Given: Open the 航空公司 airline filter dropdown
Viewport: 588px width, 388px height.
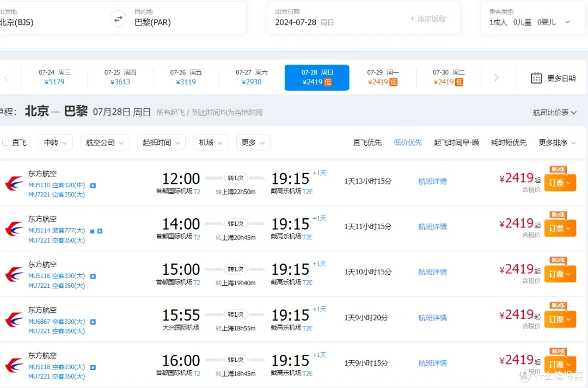Looking at the screenshot, I should click(x=105, y=143).
